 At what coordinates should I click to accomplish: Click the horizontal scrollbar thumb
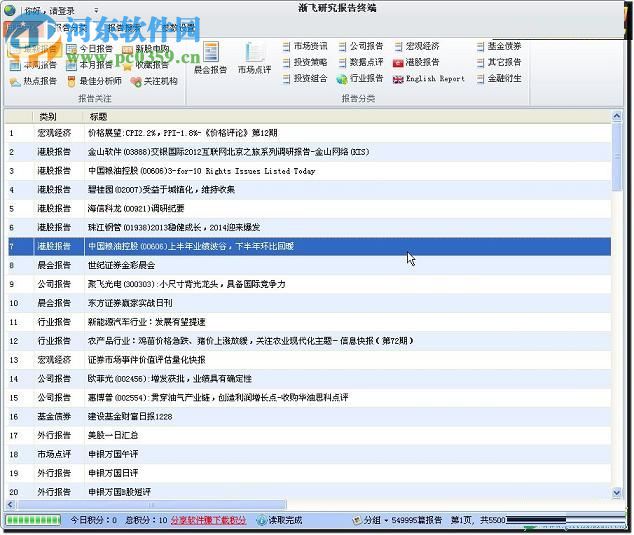pyautogui.click(x=152, y=505)
